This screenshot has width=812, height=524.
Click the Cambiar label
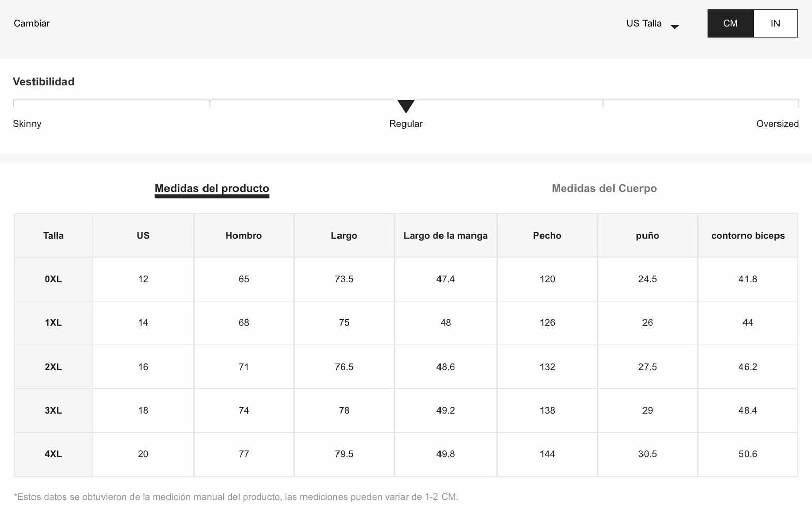coord(31,23)
